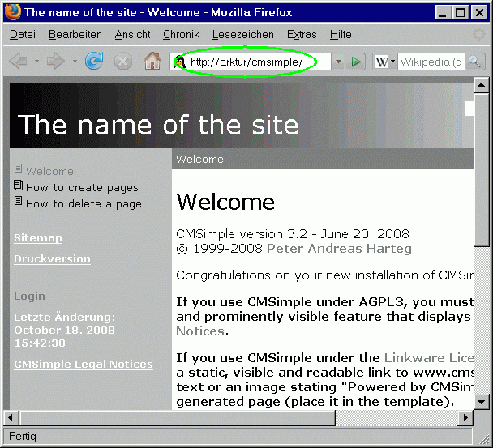Open the Datei menu
The image size is (493, 448).
(x=23, y=34)
